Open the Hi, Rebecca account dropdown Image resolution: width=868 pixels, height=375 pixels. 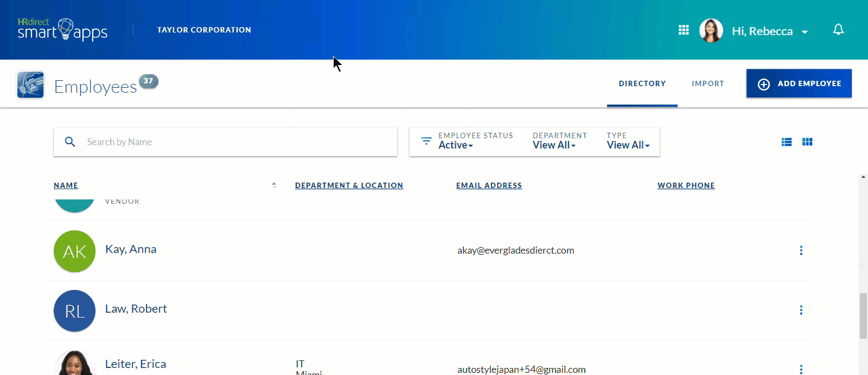770,31
